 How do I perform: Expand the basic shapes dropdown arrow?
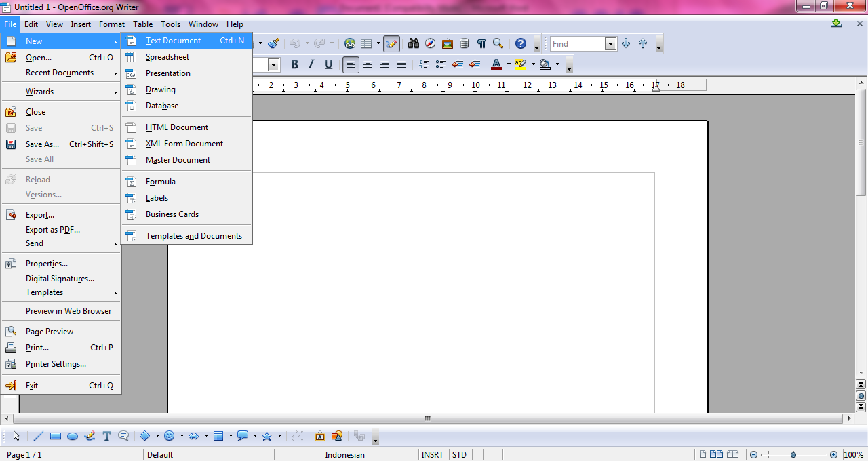point(158,436)
